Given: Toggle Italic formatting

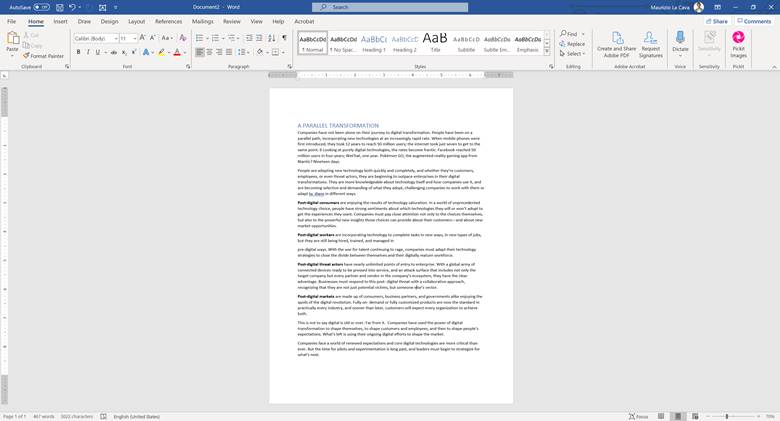Looking at the screenshot, I should (88, 52).
